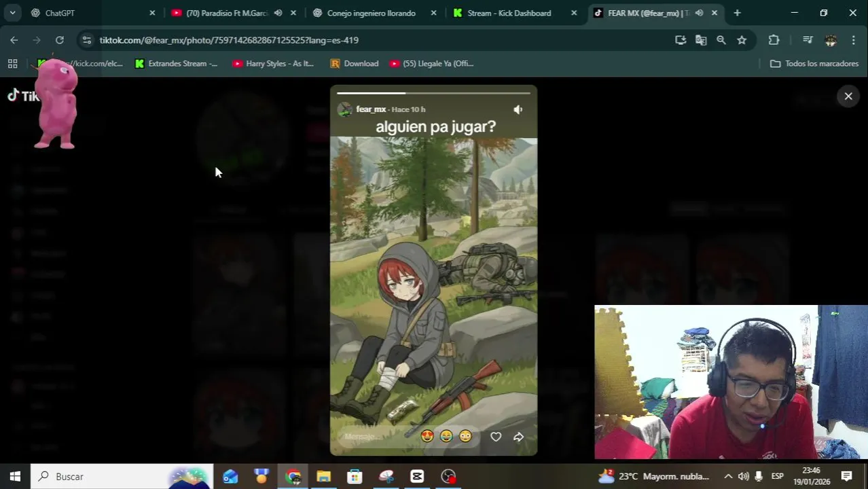The height and width of the screenshot is (489, 868).
Task: Open fear_mx profile username link
Action: tap(371, 109)
